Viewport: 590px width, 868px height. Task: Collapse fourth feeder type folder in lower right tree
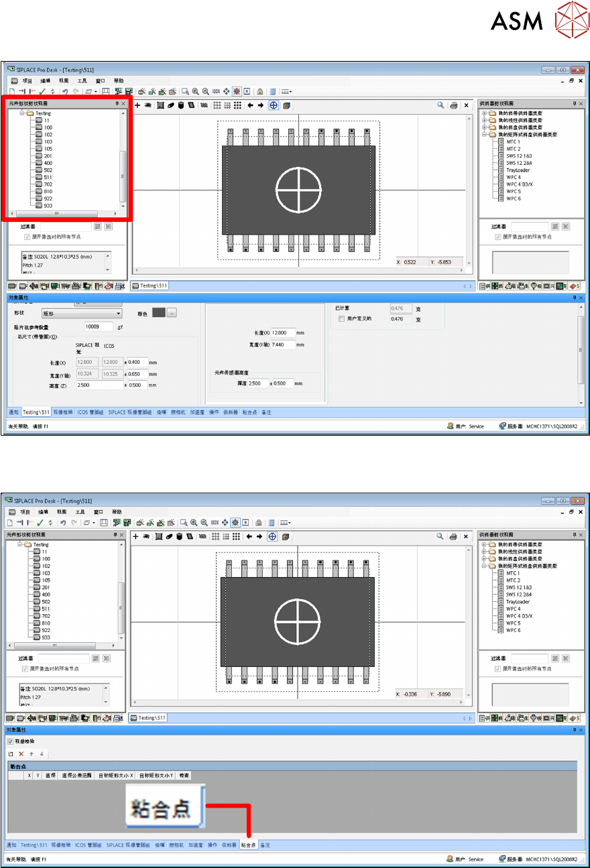(x=484, y=566)
